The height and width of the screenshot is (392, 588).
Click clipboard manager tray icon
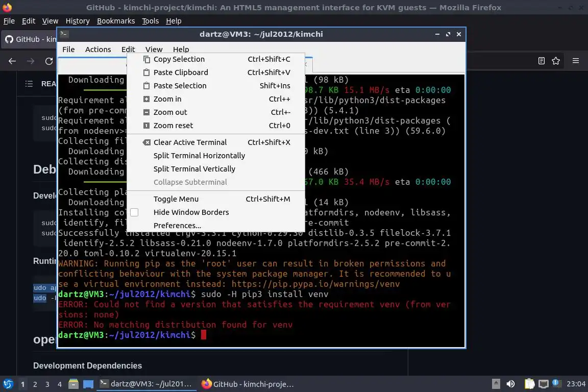tap(529, 384)
